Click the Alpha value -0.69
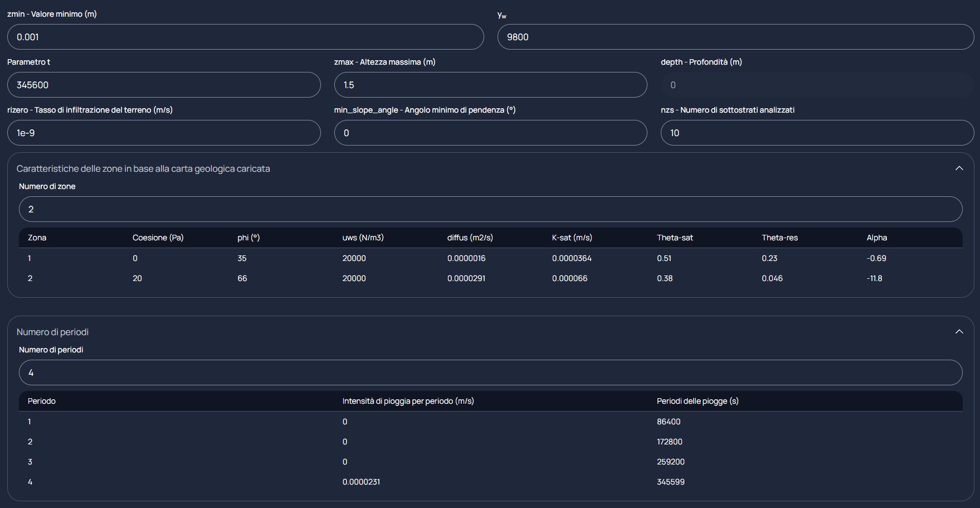Screen dimensions: 980x508 coord(876,258)
